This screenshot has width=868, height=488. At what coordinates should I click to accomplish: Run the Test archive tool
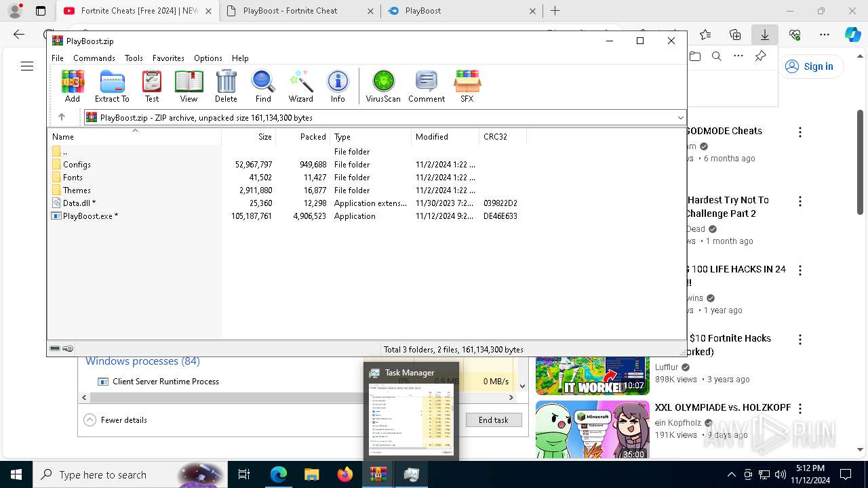(x=152, y=86)
